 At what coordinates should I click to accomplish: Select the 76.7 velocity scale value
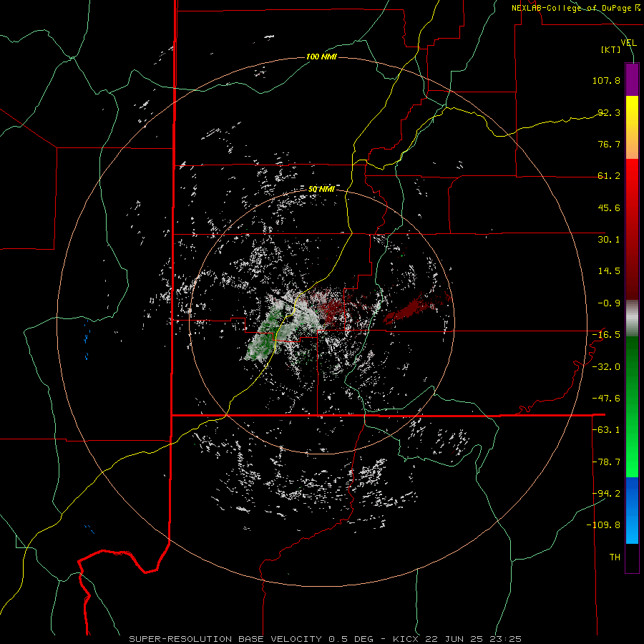click(x=609, y=144)
